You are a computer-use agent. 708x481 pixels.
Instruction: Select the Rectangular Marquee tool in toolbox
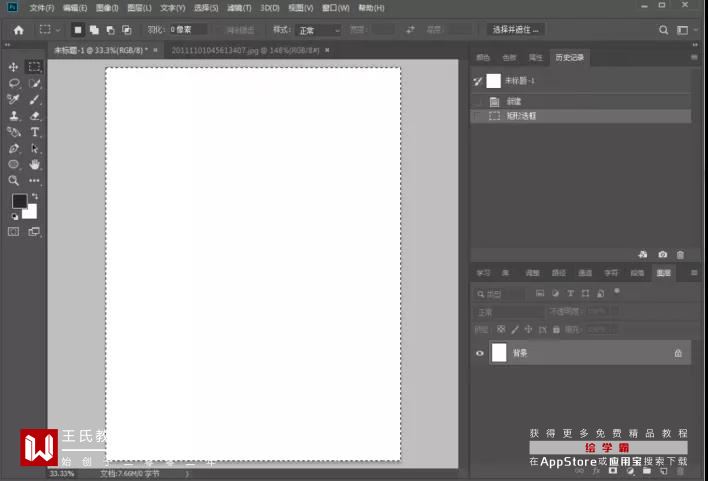point(34,67)
